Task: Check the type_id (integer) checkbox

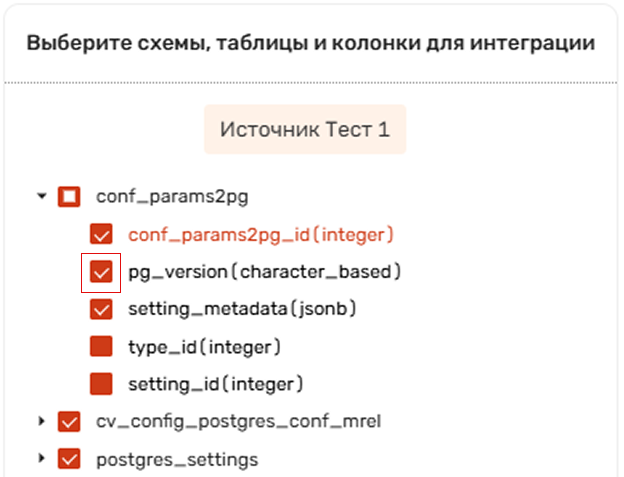Action: 101,346
